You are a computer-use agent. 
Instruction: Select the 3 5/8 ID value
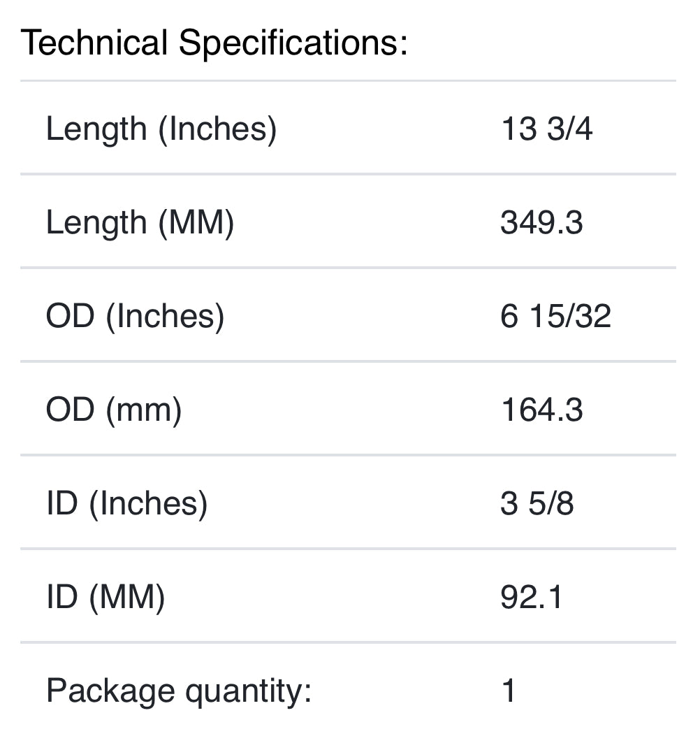(x=537, y=503)
